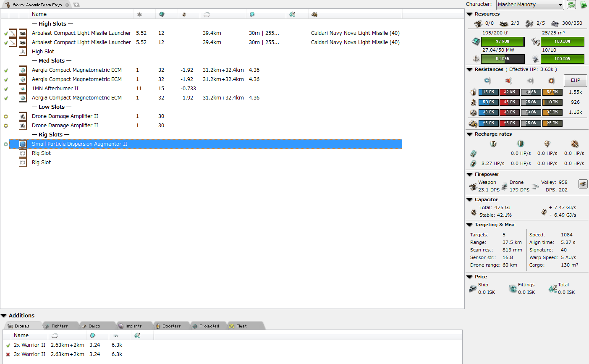The height and width of the screenshot is (364, 589).
Task: Click the refresh character button
Action: pyautogui.click(x=571, y=5)
